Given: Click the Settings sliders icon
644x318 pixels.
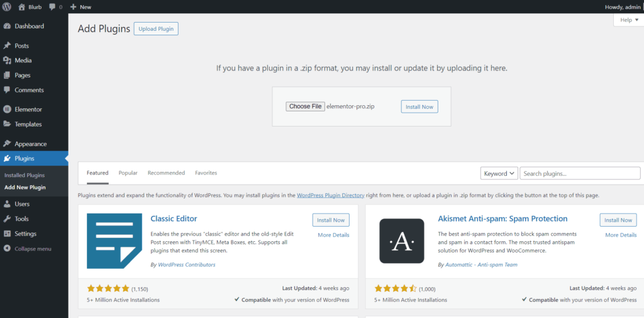Looking at the screenshot, I should coord(7,234).
